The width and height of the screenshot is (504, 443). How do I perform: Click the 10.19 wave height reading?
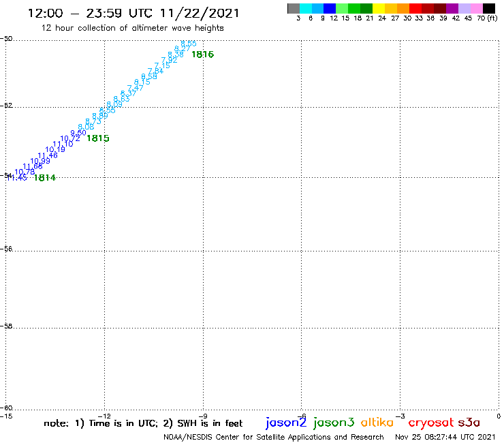(55, 149)
